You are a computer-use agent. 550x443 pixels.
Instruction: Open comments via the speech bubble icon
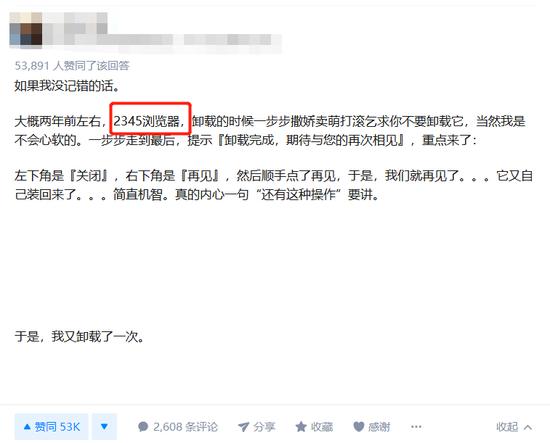point(143,427)
